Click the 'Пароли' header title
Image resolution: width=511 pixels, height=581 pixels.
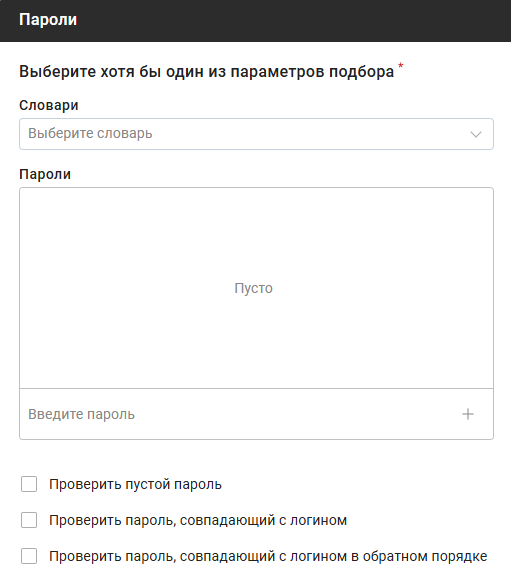tap(48, 20)
